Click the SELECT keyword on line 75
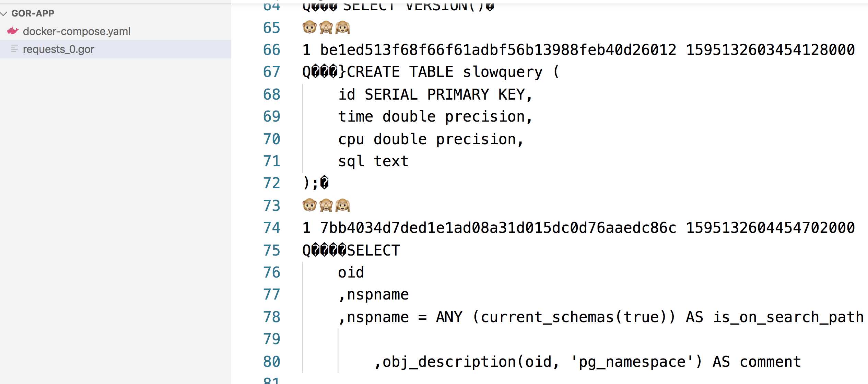Image resolution: width=868 pixels, height=384 pixels. click(373, 250)
